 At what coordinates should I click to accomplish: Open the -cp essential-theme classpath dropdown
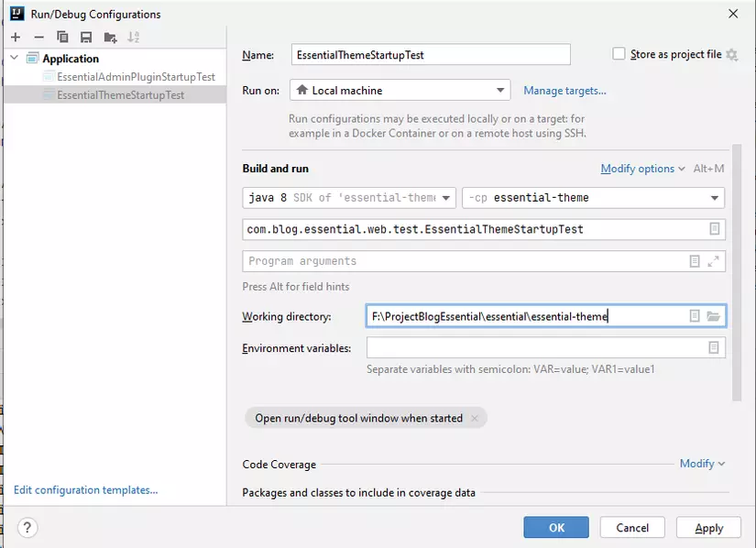pyautogui.click(x=593, y=198)
